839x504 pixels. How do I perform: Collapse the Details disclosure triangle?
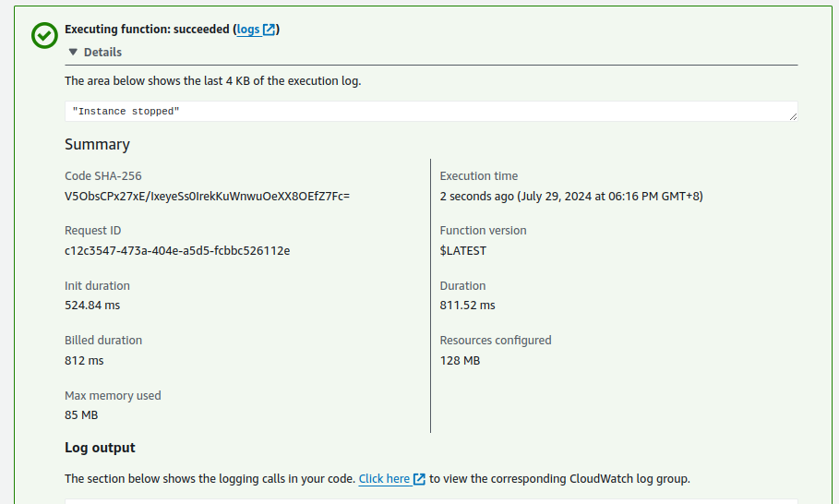[x=73, y=53]
